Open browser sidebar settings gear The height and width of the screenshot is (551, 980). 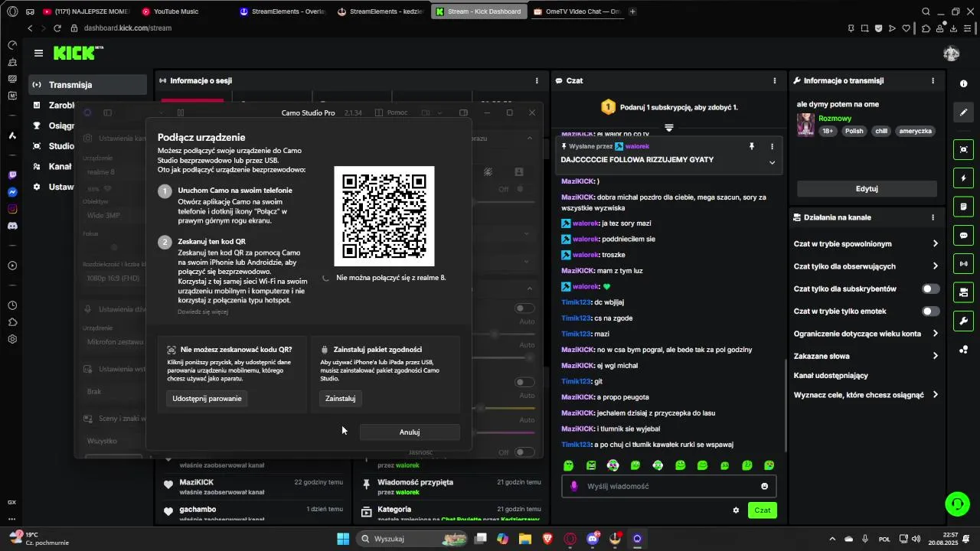tap(12, 339)
